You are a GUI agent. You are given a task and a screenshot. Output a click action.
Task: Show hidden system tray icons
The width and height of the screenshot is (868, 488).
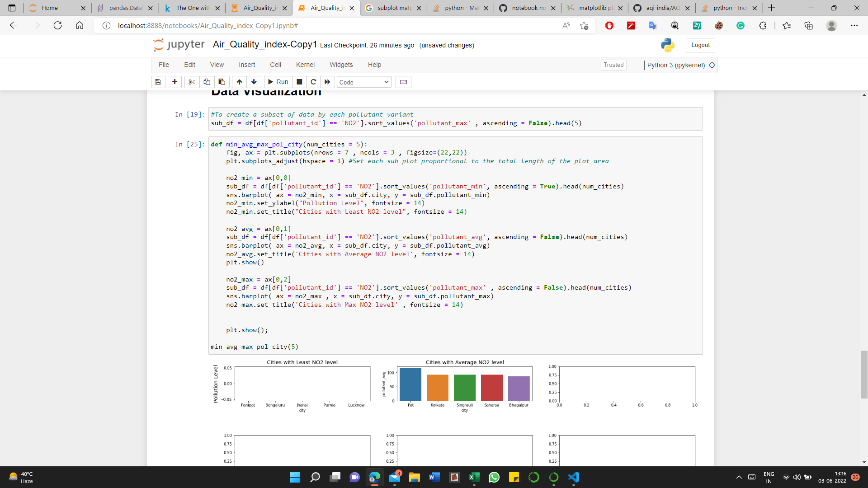click(739, 477)
